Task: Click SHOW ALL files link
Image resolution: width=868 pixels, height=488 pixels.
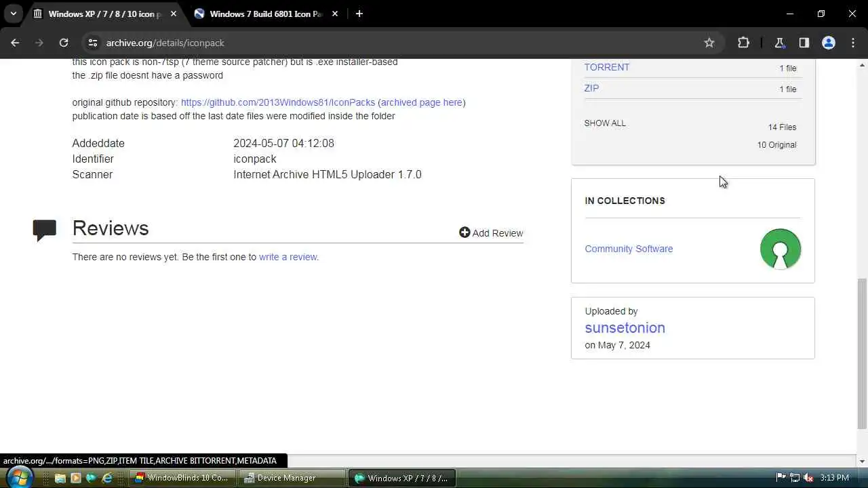Action: pyautogui.click(x=605, y=123)
